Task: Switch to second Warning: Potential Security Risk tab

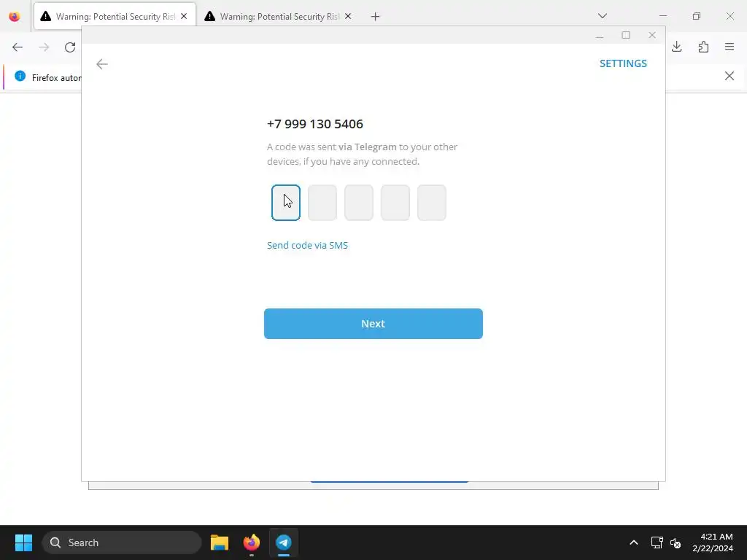Action: pos(279,17)
